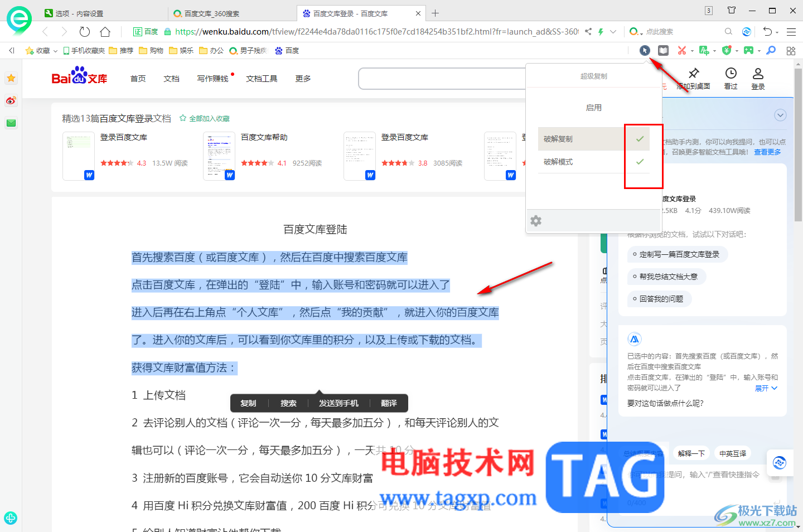Toggle the 破解模式 checkmark
Screen dimensions: 803x532
pos(640,162)
